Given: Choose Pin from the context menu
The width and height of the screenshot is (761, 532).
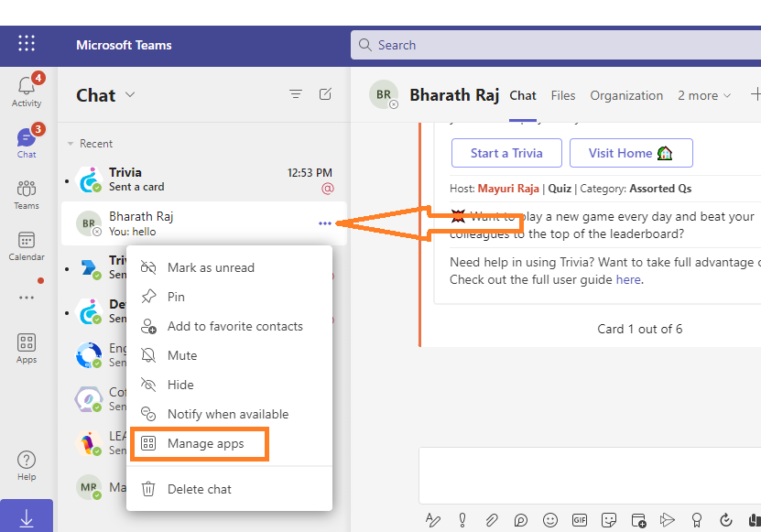Looking at the screenshot, I should pyautogui.click(x=229, y=297).
